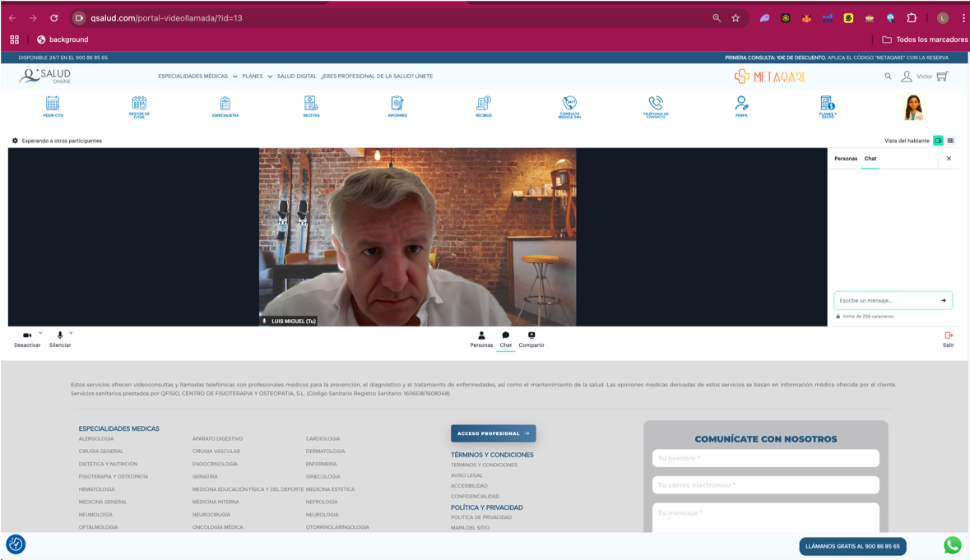This screenshot has height=560, width=970.
Task: Click the background bookmark
Action: (63, 39)
